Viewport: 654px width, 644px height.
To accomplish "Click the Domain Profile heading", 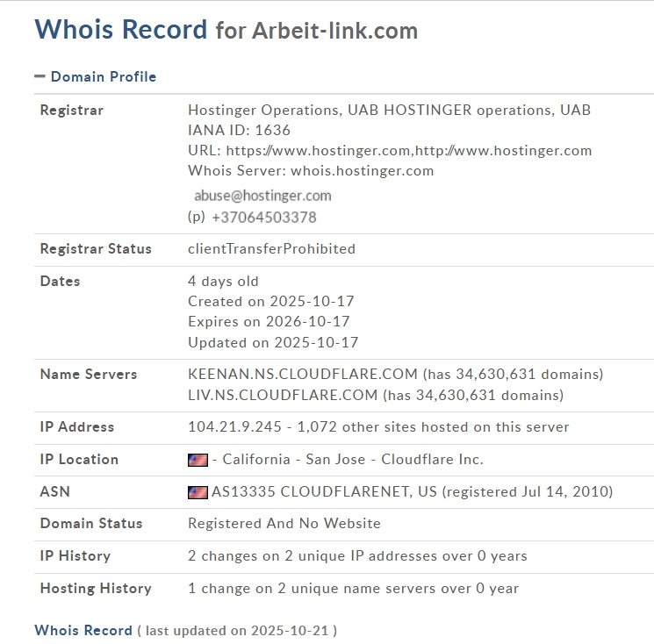I will coord(103,76).
